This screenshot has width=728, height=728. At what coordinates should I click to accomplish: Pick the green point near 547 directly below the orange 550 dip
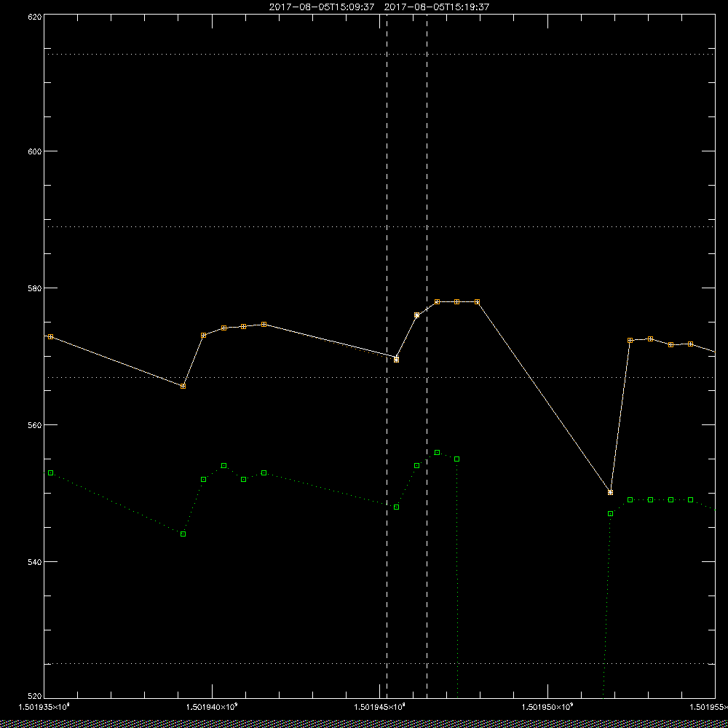pos(610,513)
